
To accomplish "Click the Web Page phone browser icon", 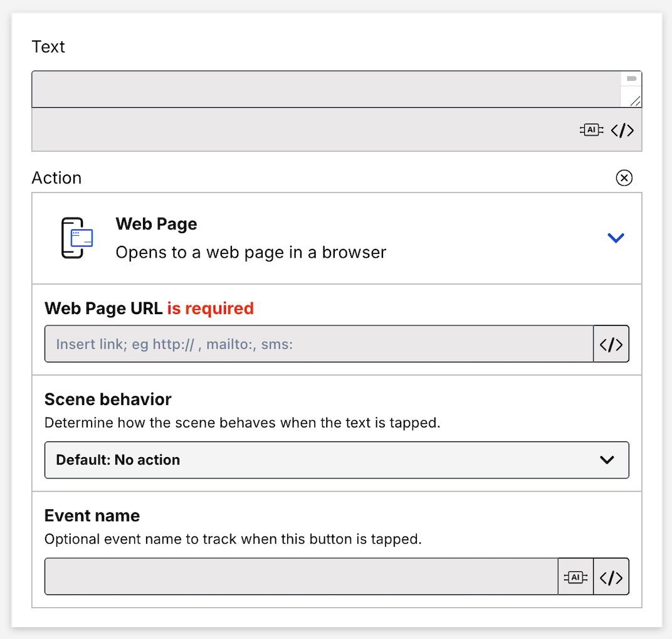I will (77, 238).
